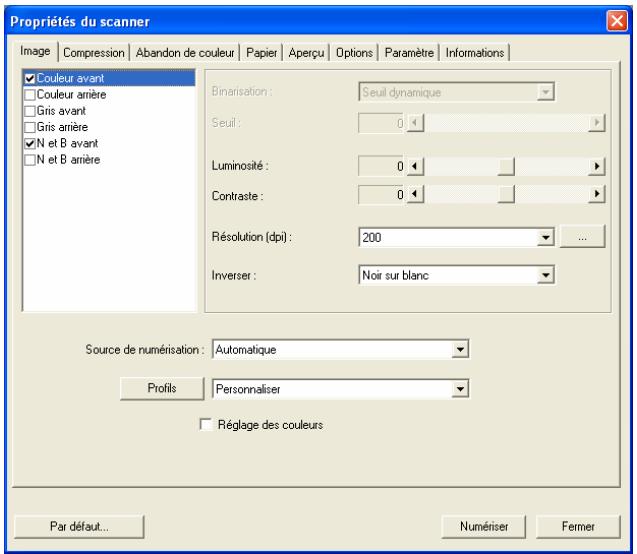Viewport: 637px width, 554px height.
Task: Reset settings with Par défaut button
Action: (79, 527)
